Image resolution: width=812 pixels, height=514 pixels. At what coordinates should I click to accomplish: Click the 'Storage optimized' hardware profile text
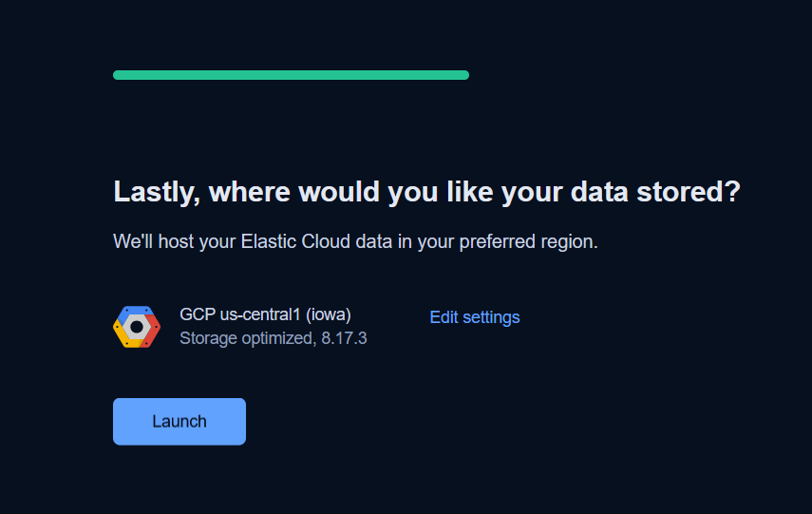pyautogui.click(x=244, y=338)
